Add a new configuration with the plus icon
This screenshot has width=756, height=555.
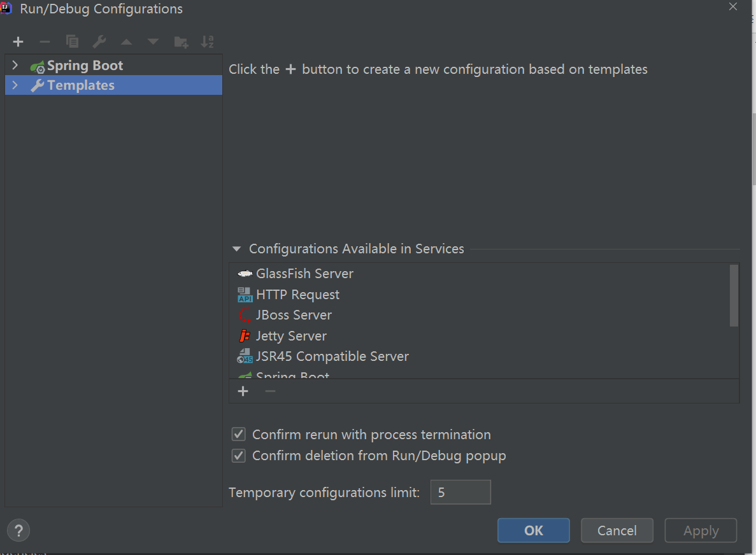coord(18,42)
